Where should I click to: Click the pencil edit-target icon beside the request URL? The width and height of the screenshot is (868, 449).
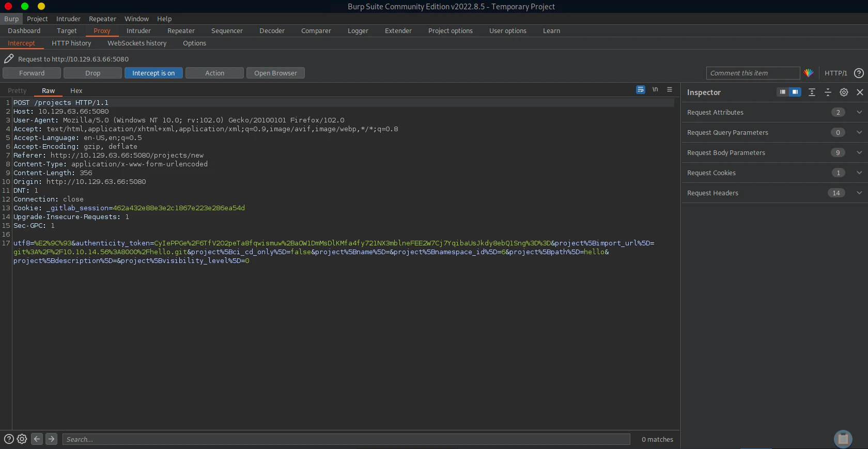click(9, 58)
